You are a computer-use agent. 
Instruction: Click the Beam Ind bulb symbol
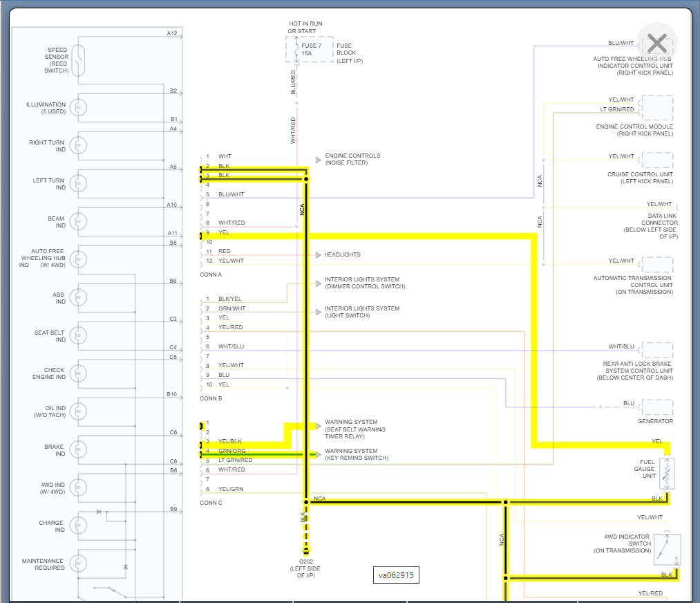point(79,221)
